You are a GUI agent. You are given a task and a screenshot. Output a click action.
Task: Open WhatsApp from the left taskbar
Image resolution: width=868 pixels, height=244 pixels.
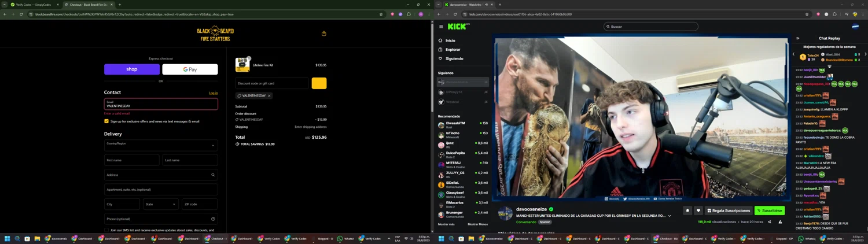coord(346,238)
